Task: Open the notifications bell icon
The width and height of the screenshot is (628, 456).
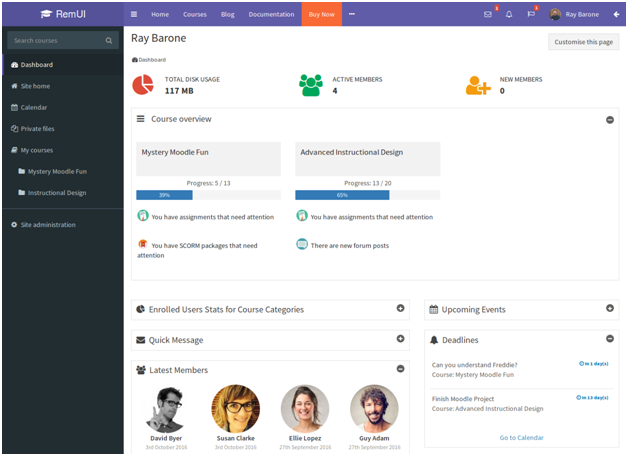Action: coord(509,14)
